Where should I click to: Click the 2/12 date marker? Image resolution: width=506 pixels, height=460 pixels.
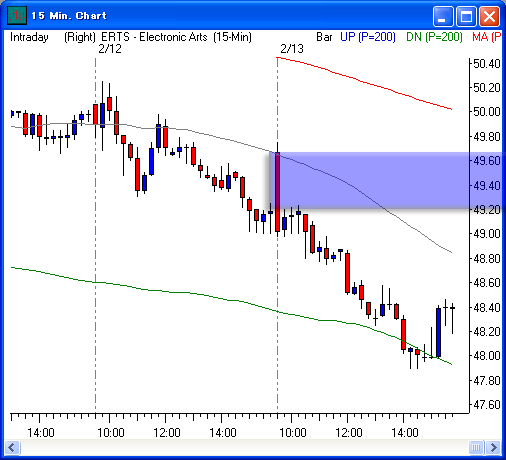110,49
